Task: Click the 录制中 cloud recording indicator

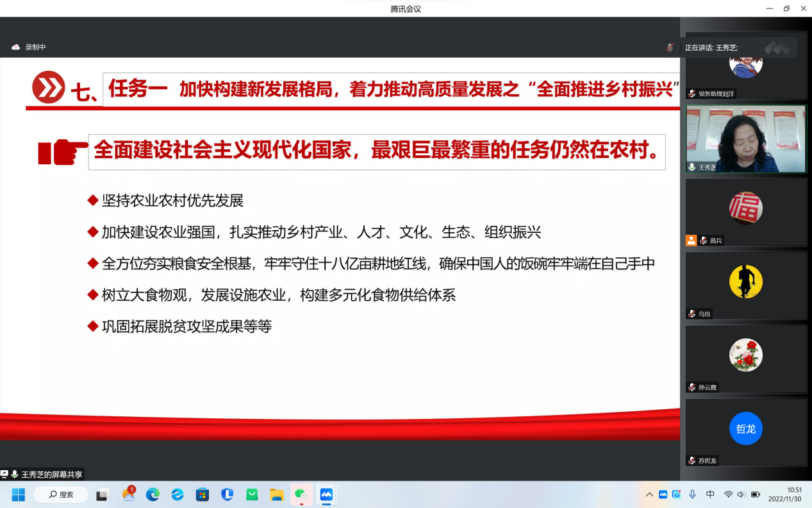Action: click(x=29, y=47)
